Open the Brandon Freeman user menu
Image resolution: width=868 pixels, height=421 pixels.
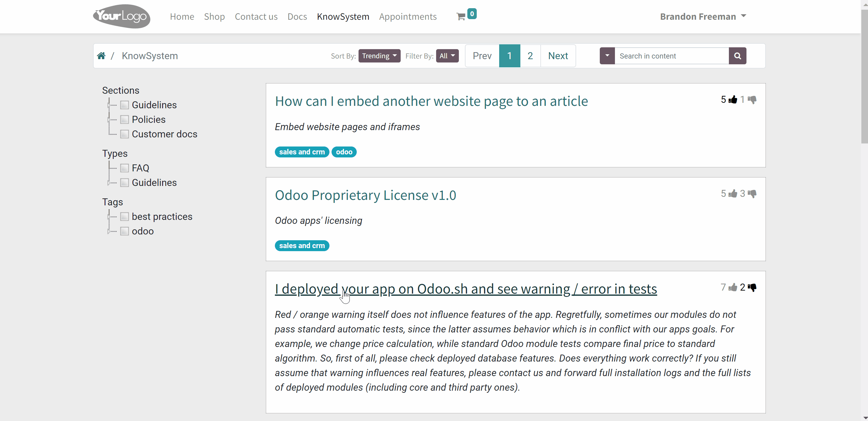[703, 16]
